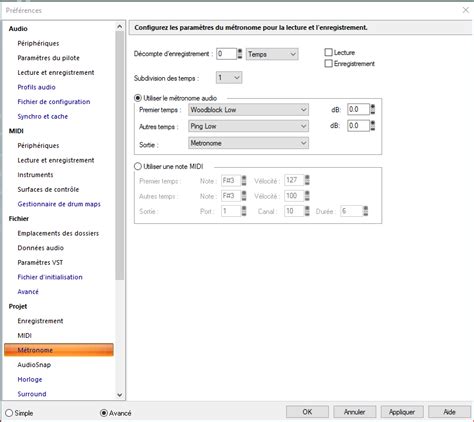Open Audio Lecture et enregistrement page
474x422 pixels.
click(56, 73)
